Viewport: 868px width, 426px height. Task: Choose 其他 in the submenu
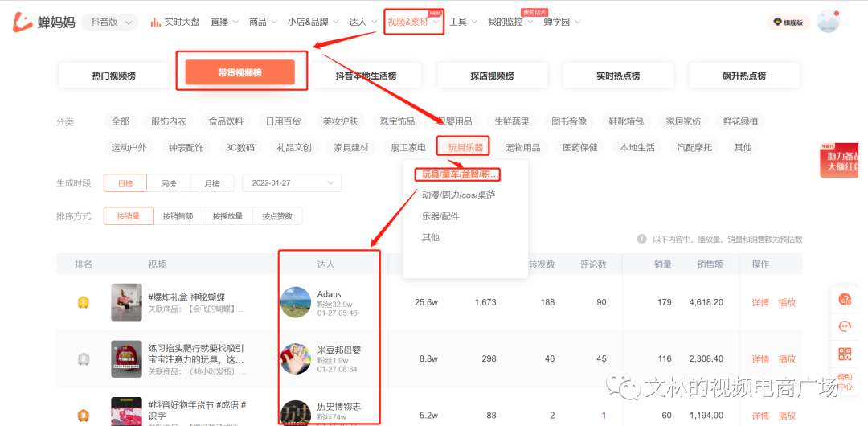coord(431,237)
